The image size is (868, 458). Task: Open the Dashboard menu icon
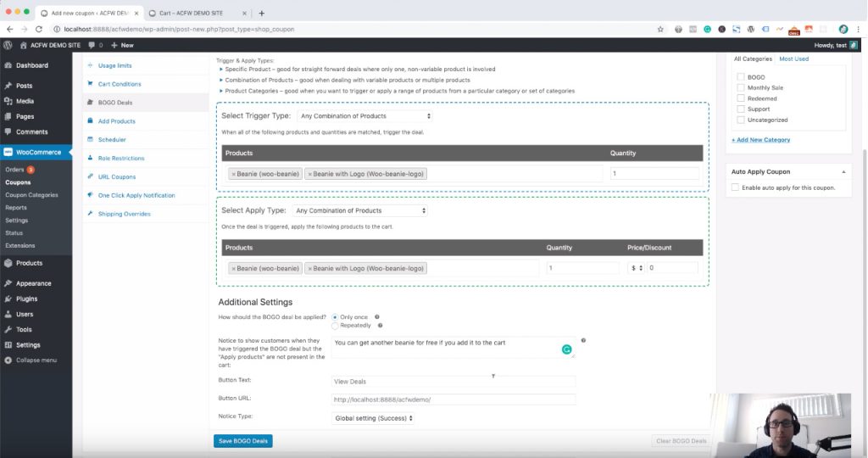click(x=8, y=65)
